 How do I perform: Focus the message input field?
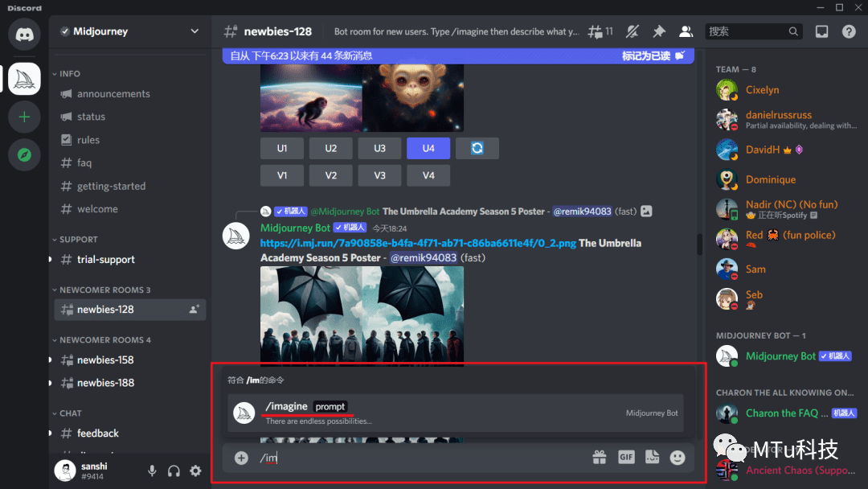(420, 458)
